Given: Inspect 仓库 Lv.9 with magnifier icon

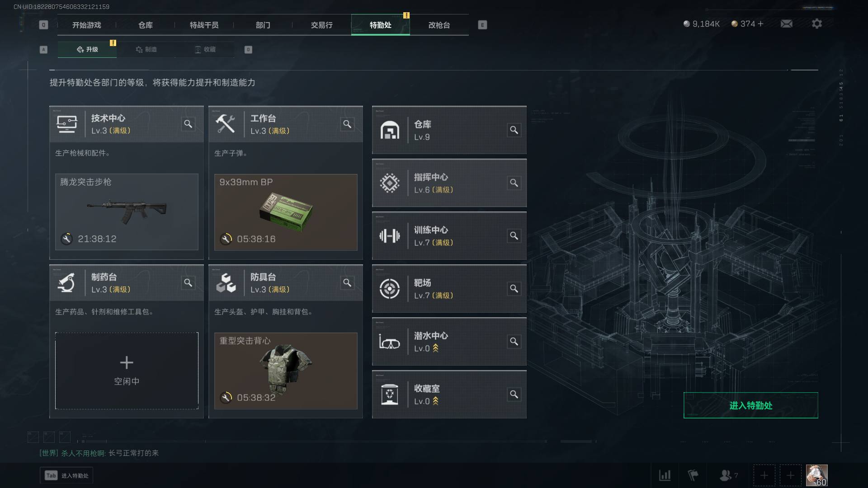Looking at the screenshot, I should [x=514, y=130].
